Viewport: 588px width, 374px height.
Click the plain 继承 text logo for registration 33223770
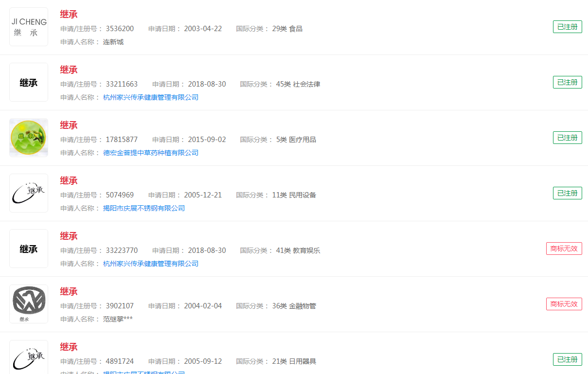click(x=29, y=249)
